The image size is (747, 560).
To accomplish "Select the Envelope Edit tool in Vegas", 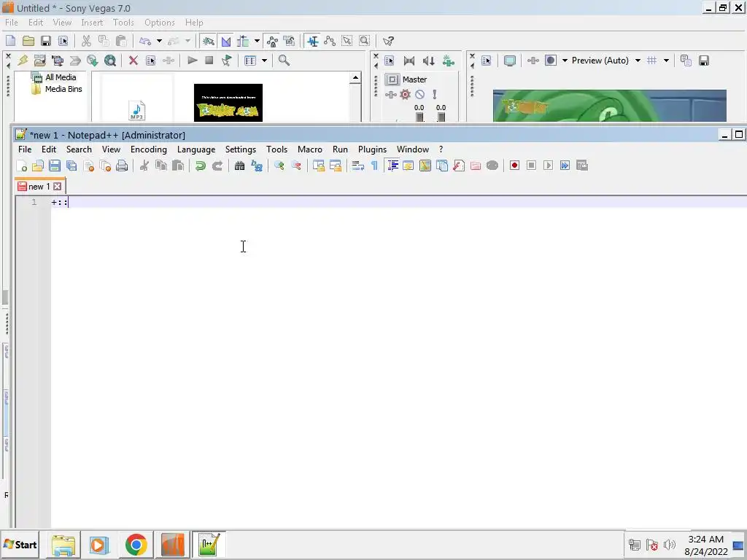I will 330,41.
